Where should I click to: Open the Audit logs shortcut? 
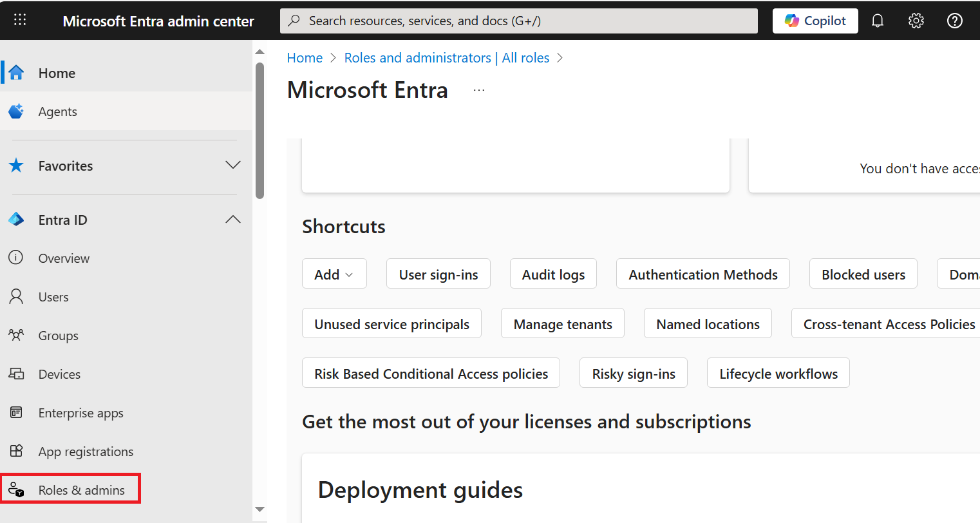(553, 274)
